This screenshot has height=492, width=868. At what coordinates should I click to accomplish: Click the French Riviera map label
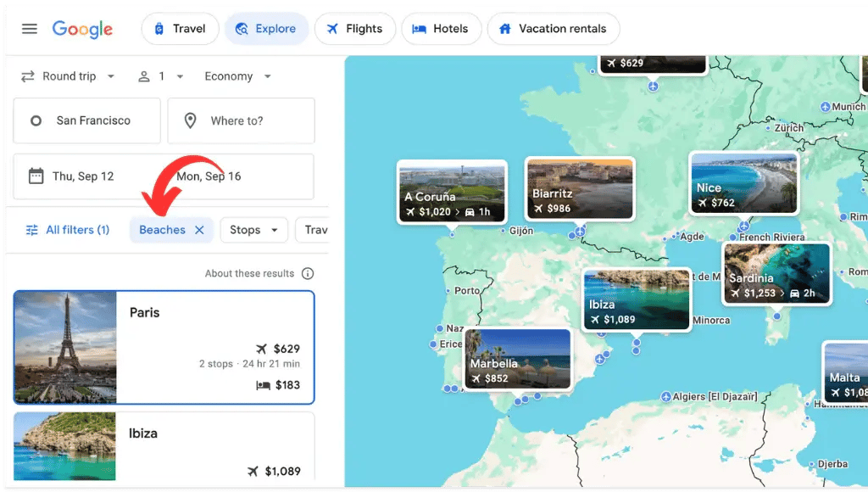771,238
